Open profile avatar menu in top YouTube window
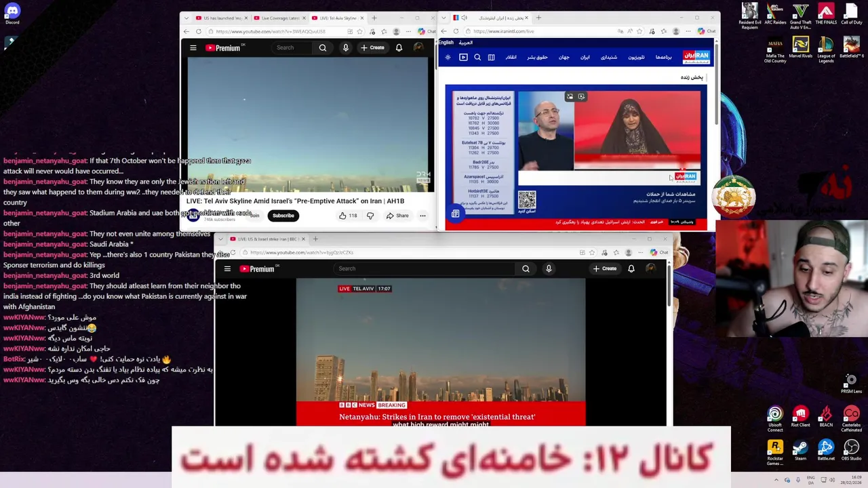The width and height of the screenshot is (868, 488). tap(418, 47)
